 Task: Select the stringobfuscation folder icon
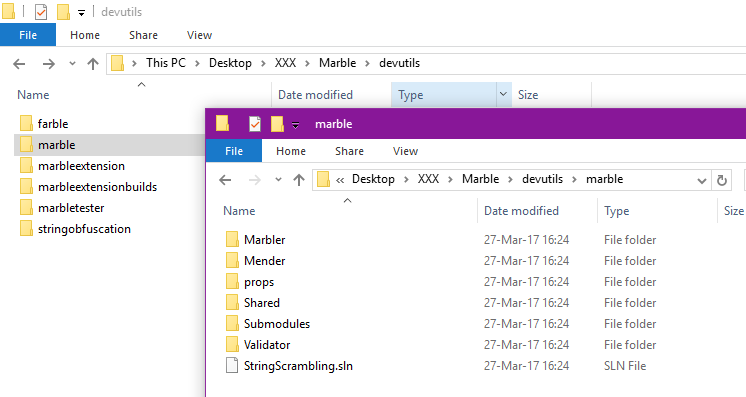[x=26, y=228]
